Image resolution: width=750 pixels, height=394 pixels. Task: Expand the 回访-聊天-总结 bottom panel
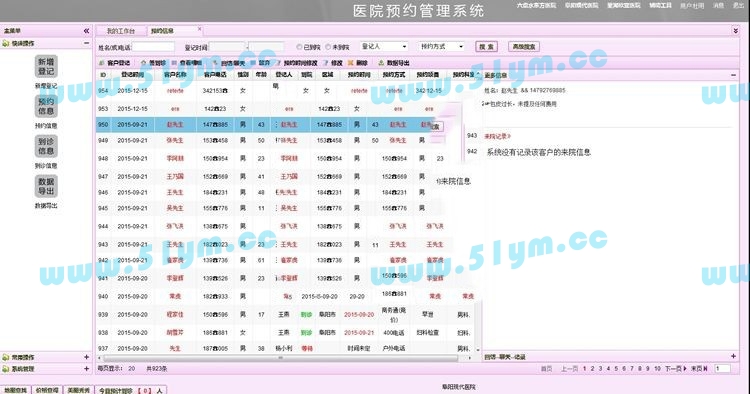click(734, 356)
